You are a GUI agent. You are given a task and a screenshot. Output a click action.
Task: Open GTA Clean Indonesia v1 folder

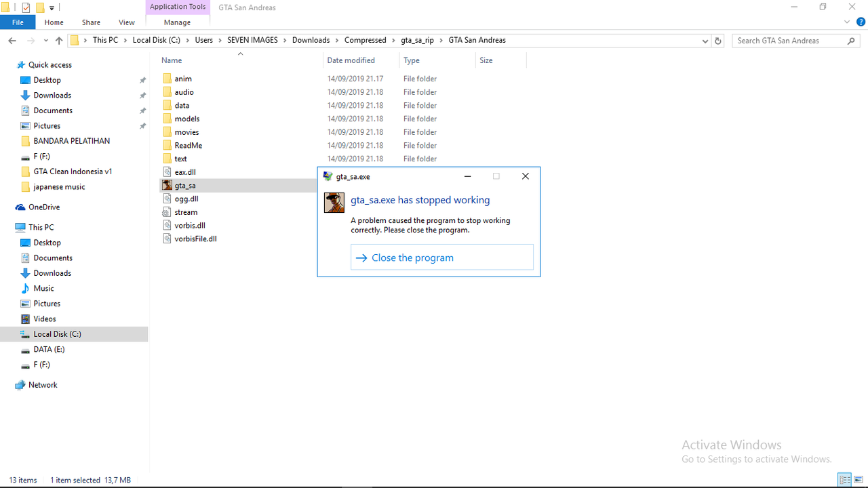coord(73,171)
